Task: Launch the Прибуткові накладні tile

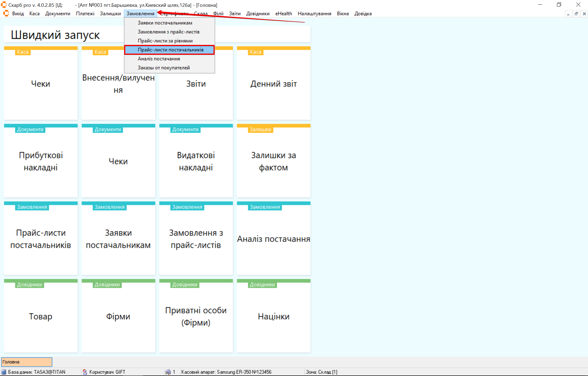Action: (41, 161)
